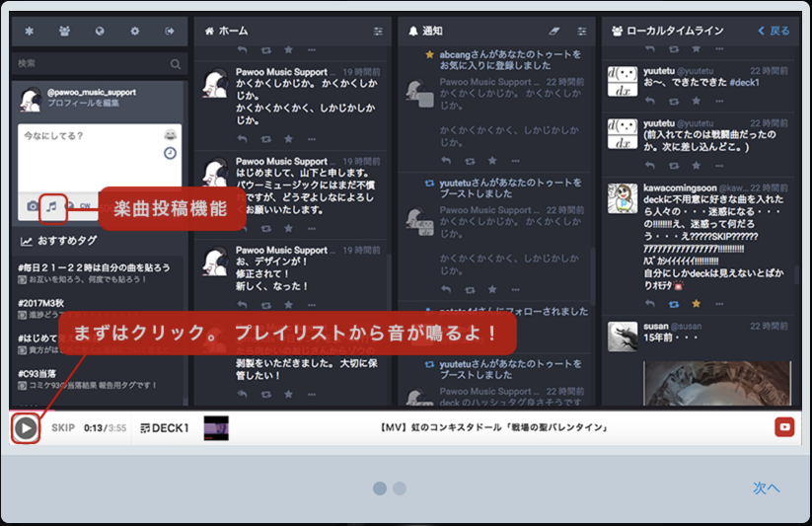Click the magnifier icon in search box
This screenshot has height=526, width=812.
click(176, 64)
